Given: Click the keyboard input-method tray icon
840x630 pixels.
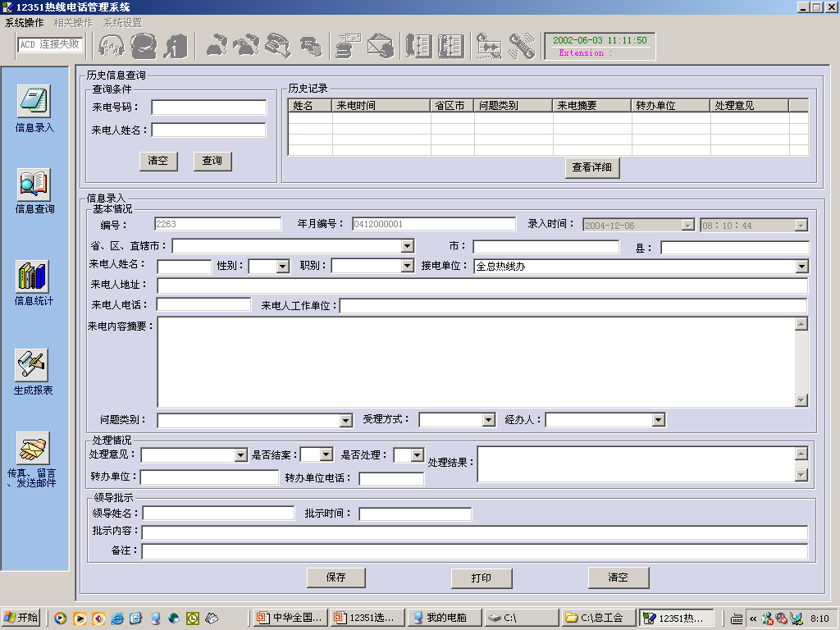Looking at the screenshot, I should (x=737, y=619).
